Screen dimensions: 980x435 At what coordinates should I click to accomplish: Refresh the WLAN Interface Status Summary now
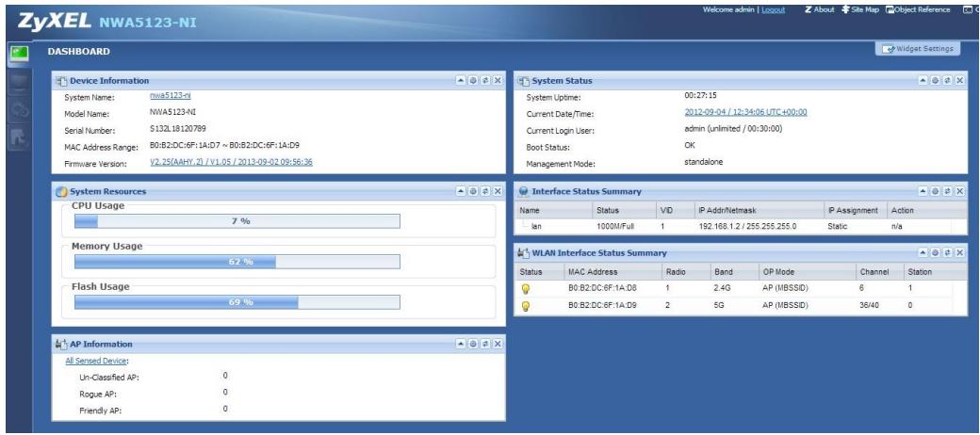coord(948,252)
